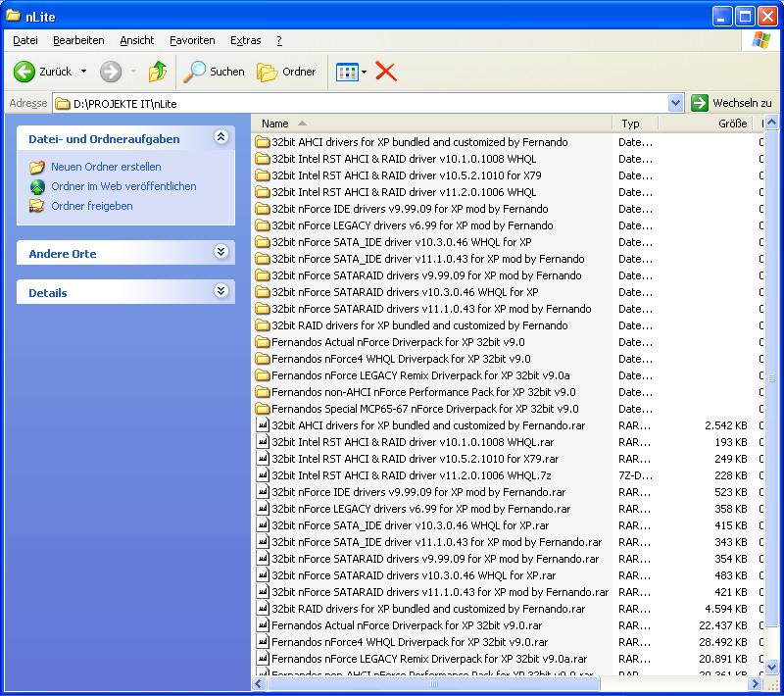This screenshot has height=696, width=784.
Task: Click the grey forward arrow icon
Action: (x=111, y=72)
